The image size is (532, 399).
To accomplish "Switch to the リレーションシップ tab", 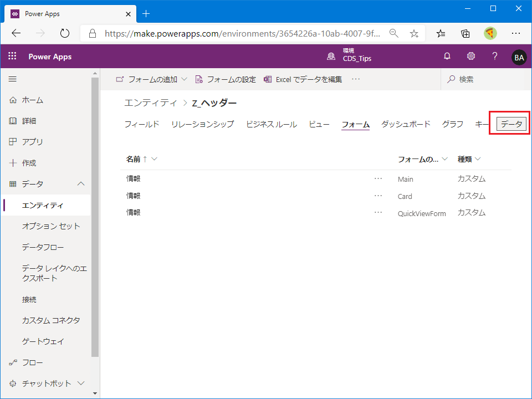I will [x=203, y=124].
